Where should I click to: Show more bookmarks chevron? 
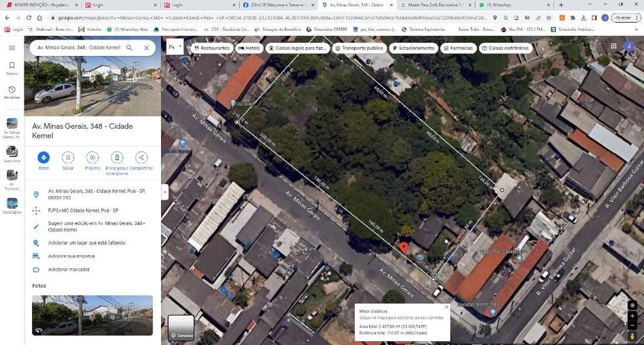[637, 30]
